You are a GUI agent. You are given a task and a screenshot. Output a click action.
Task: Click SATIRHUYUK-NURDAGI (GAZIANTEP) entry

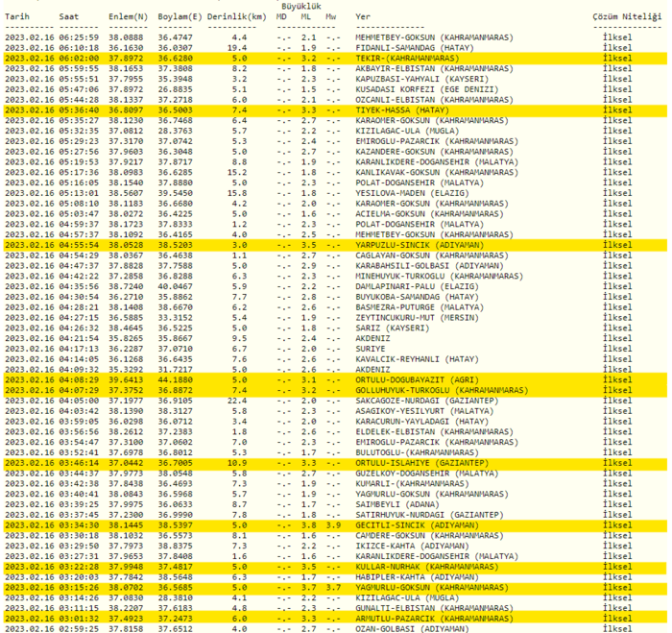click(429, 515)
